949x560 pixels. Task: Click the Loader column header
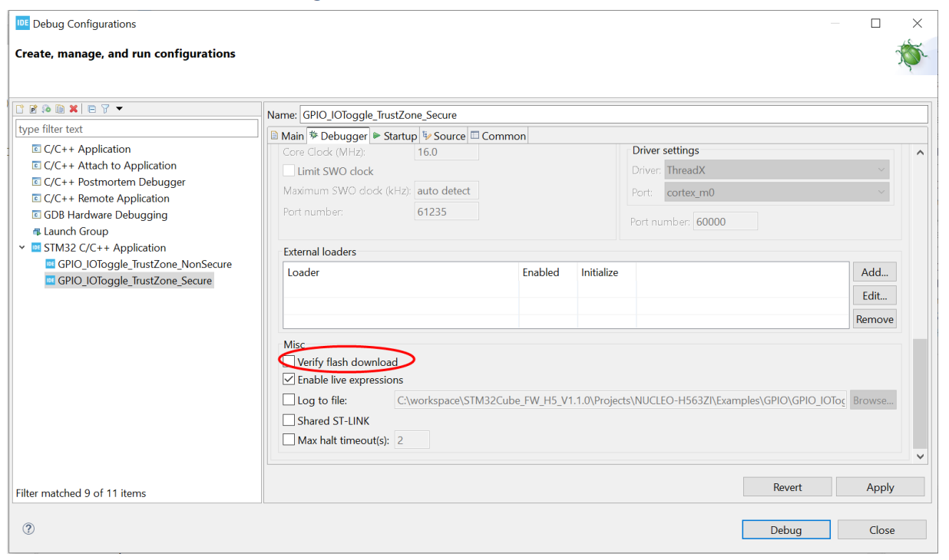point(401,272)
